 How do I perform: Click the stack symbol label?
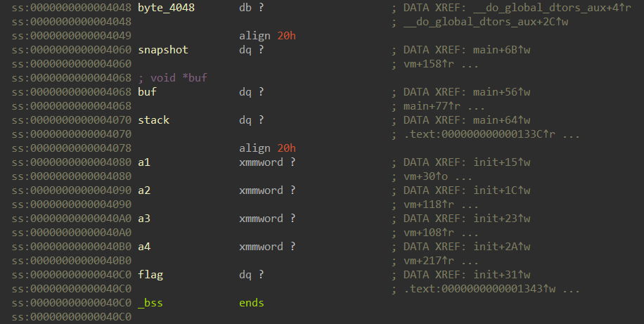153,120
